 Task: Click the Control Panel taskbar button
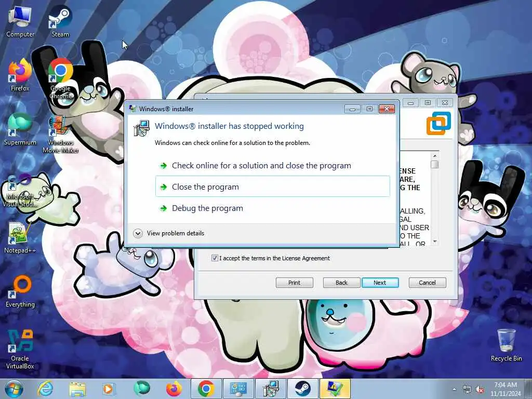238,389
